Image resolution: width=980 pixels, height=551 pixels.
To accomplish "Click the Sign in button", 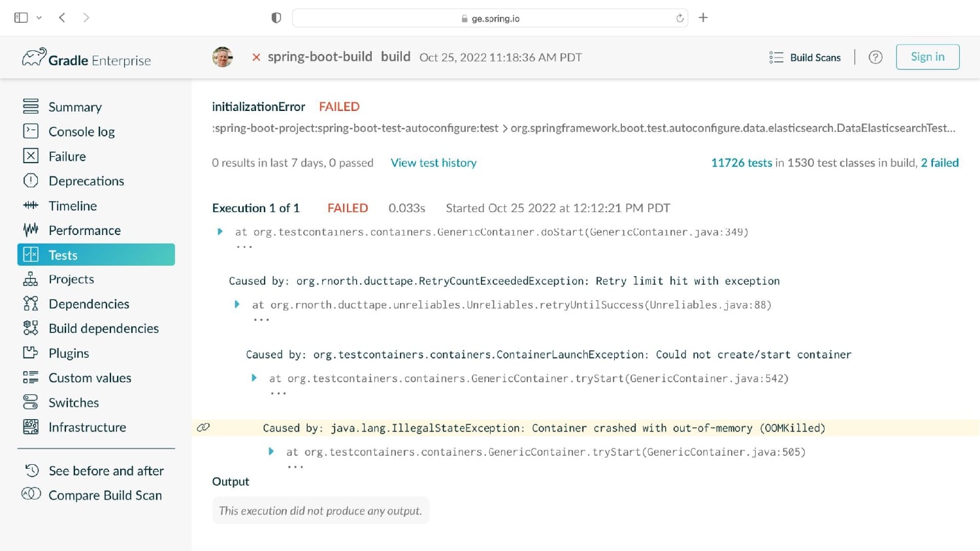I will [x=928, y=57].
